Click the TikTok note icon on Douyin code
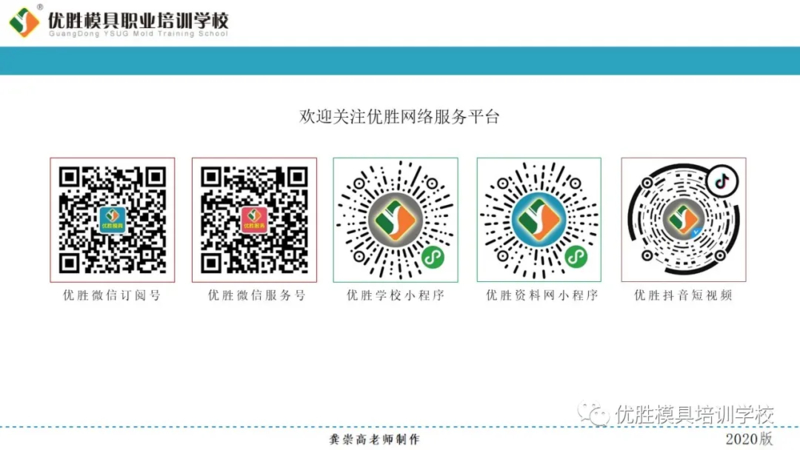The width and height of the screenshot is (800, 450). click(722, 181)
